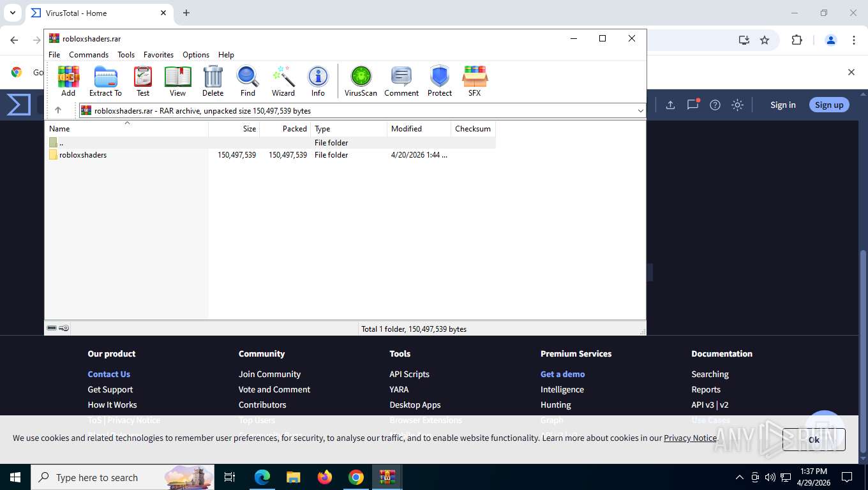This screenshot has width=868, height=490.
Task: Open the Tools menu
Action: (x=126, y=55)
